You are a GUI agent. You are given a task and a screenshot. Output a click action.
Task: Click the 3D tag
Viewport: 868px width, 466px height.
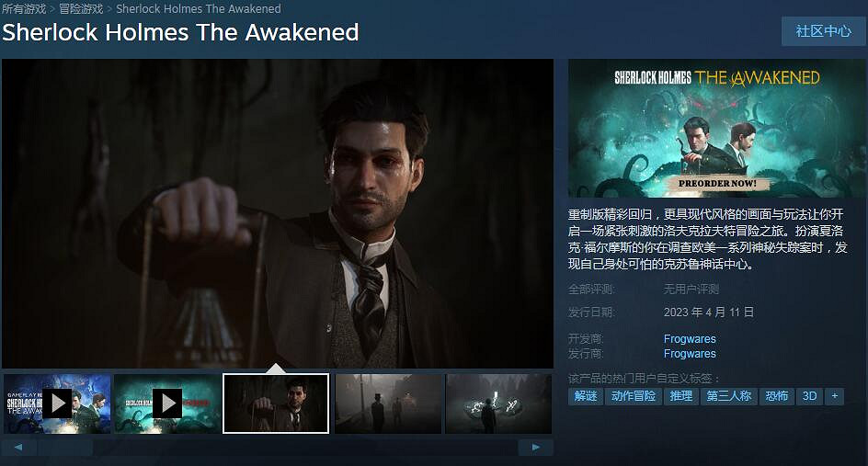tap(809, 396)
